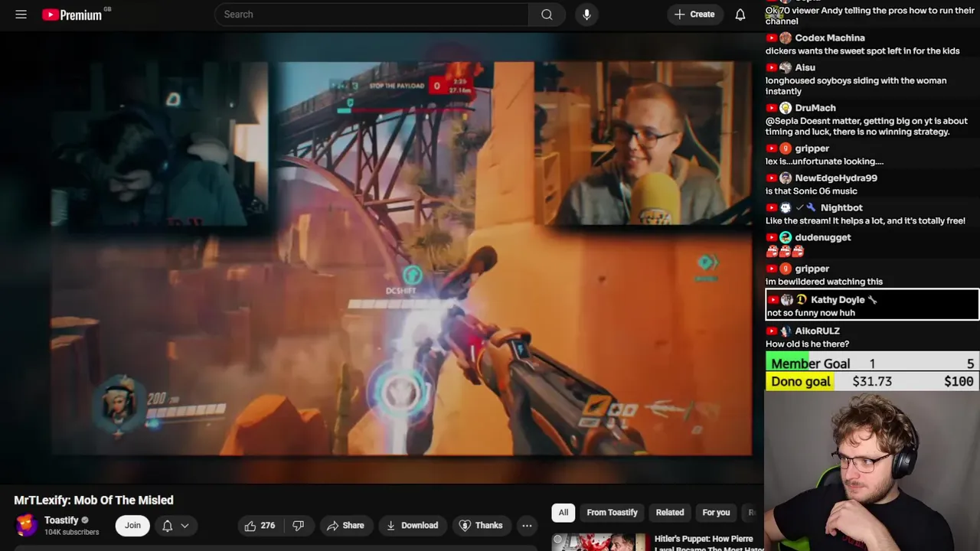Screen dimensions: 980x551
Task: Select the From Toastify filter chip
Action: (612, 513)
